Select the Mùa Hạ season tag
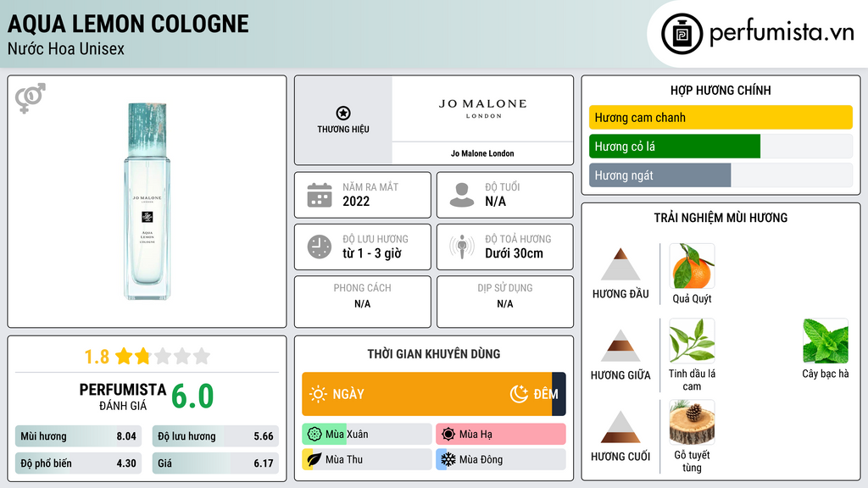Viewport: 868px width, 488px height. (500, 435)
